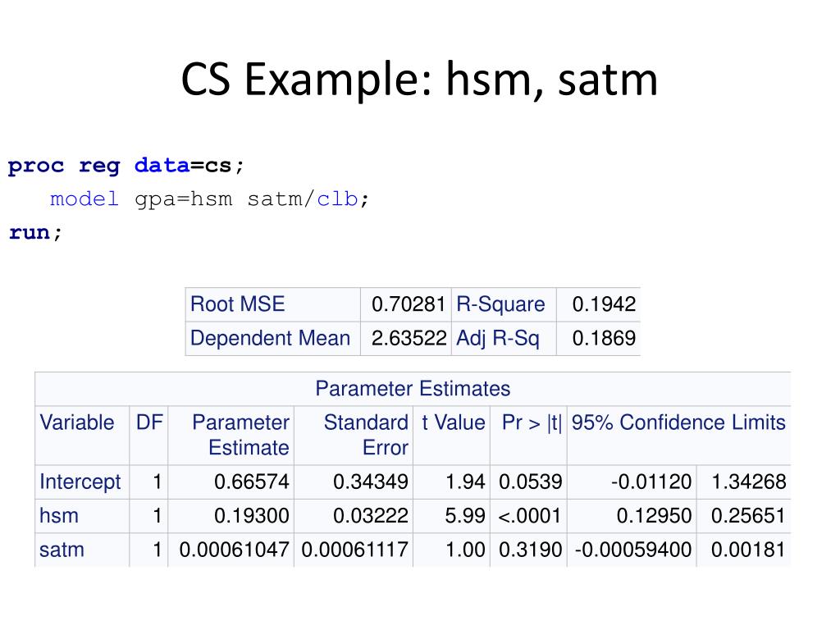Viewport: 840px width, 630px height.
Task: Select the hsm lower limit 0.12950
Action: [632, 516]
